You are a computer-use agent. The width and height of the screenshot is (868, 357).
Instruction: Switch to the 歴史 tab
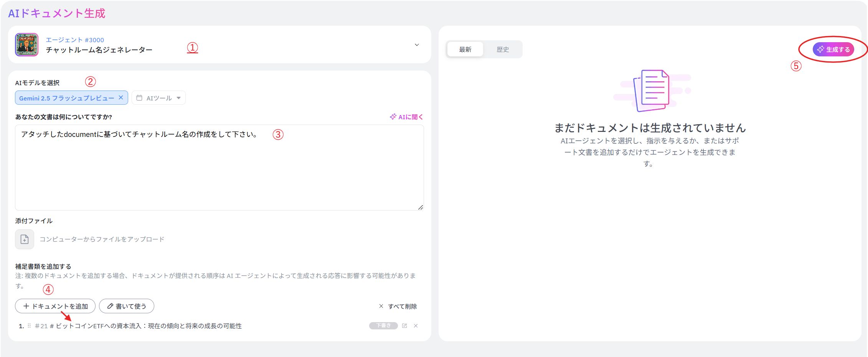(503, 49)
